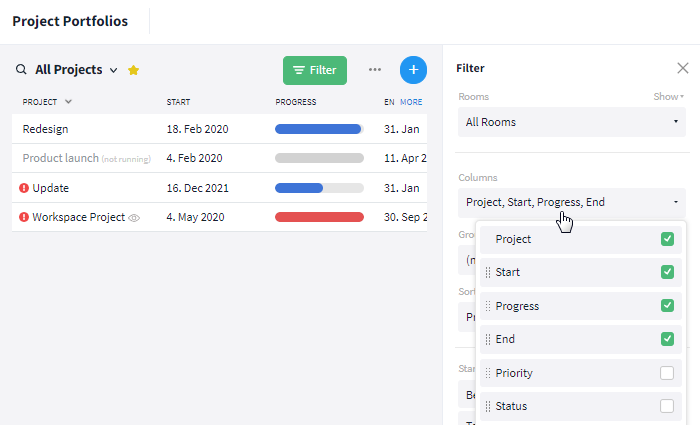Viewport: 700px width, 425px height.
Task: Uncheck the End column checkbox
Action: (667, 339)
